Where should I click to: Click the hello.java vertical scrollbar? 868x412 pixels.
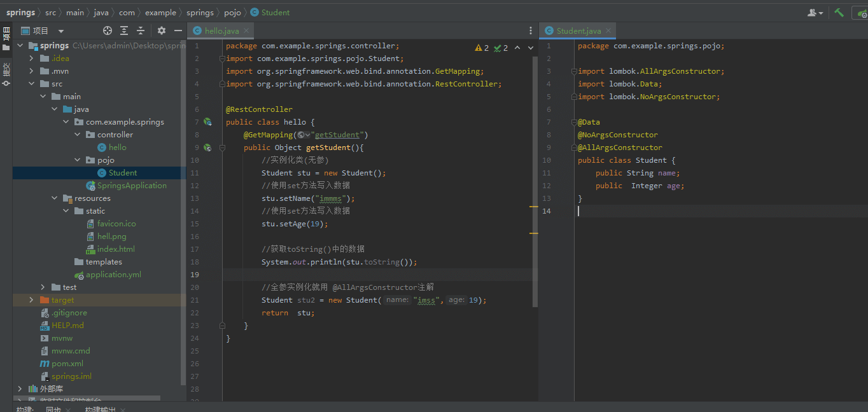point(535,181)
